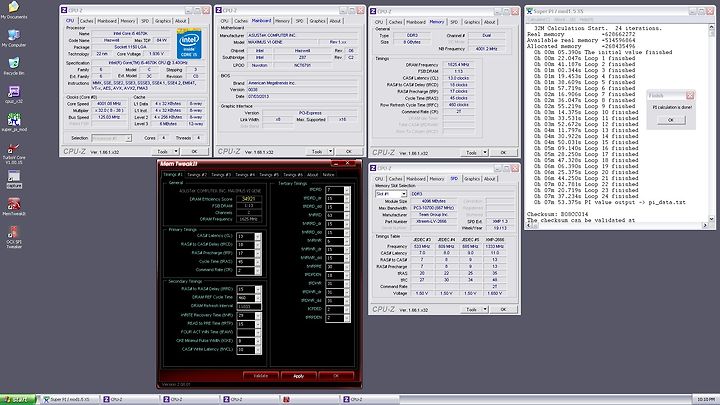
Task: Expand the CAS# Write Latency (tWCL) dropdown
Action: (258, 350)
